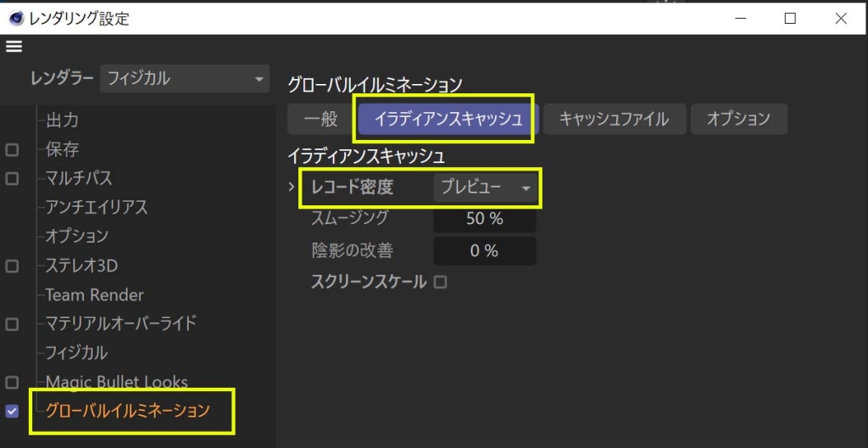The image size is (868, 448).
Task: Select マルチパス in the settings list
Action: (79, 178)
